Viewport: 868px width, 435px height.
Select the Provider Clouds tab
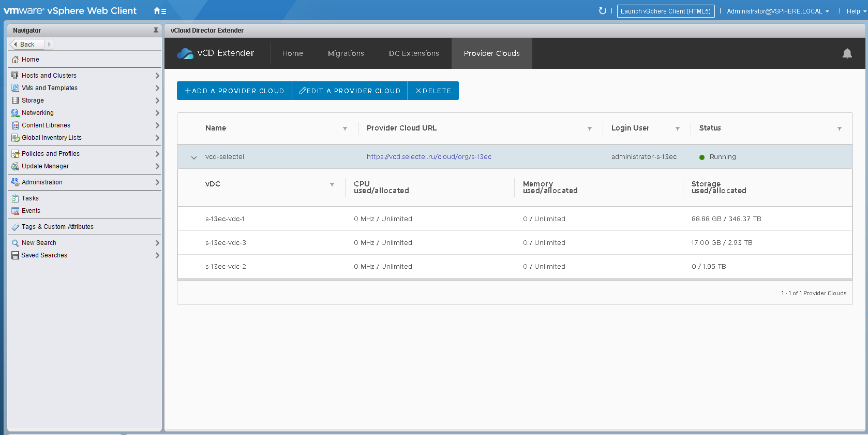point(492,53)
